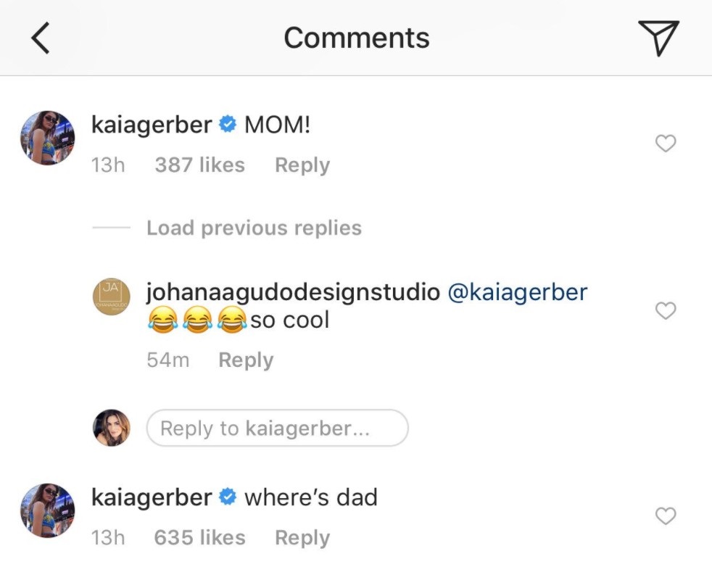Image resolution: width=712 pixels, height=588 pixels.
Task: Open kaiagerber avatar beside where's dad comment
Action: 47,511
